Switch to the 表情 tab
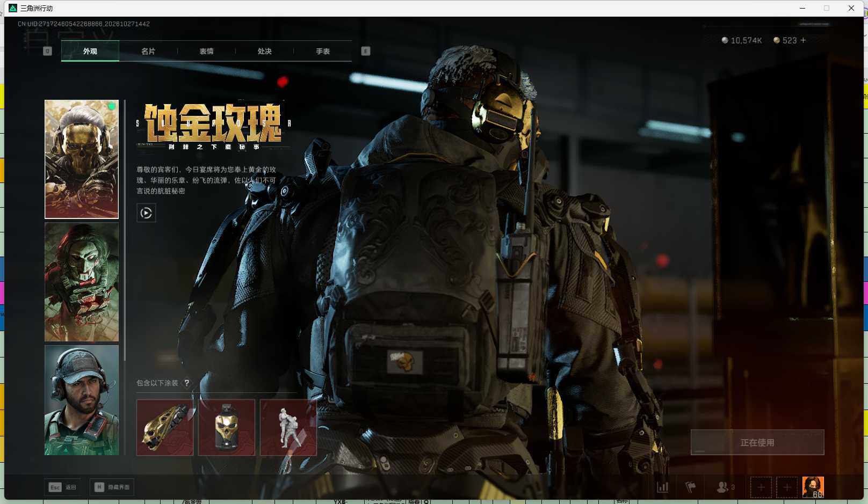The image size is (868, 504). pos(206,51)
